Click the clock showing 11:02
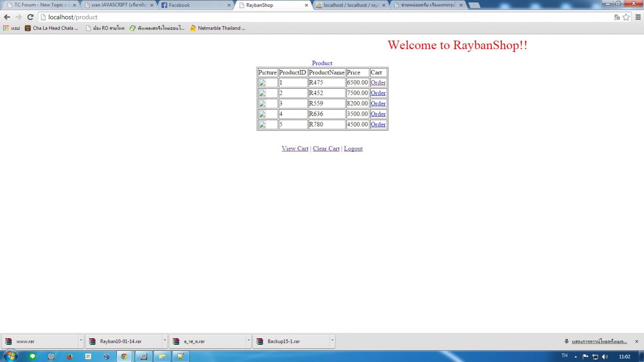 click(624, 357)
